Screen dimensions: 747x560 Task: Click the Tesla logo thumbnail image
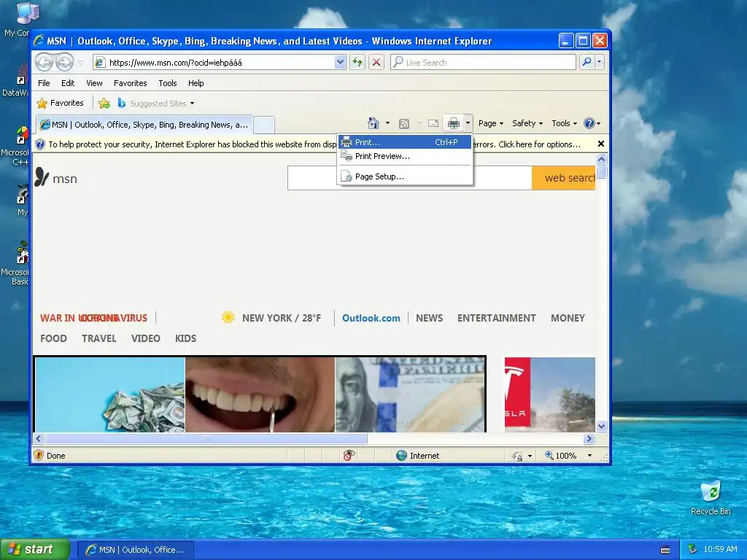pyautogui.click(x=550, y=394)
